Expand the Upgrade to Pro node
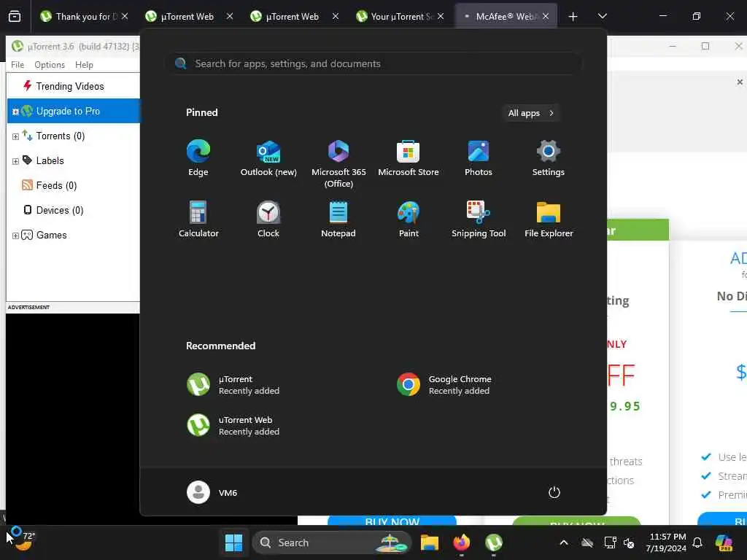The width and height of the screenshot is (747, 560). pyautogui.click(x=15, y=112)
